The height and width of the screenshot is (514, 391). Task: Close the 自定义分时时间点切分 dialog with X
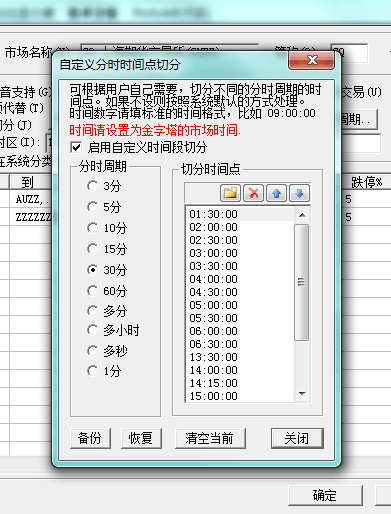click(311, 61)
